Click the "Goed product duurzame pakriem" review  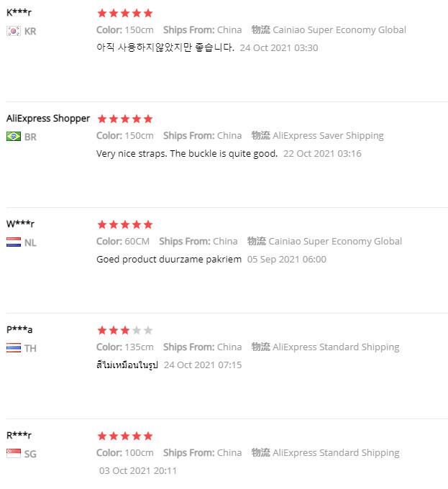coord(169,259)
